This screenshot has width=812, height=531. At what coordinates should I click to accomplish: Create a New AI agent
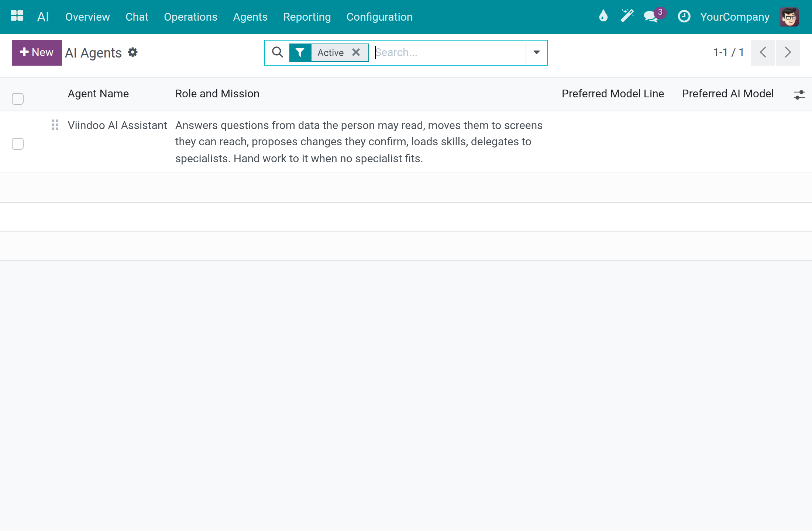37,52
